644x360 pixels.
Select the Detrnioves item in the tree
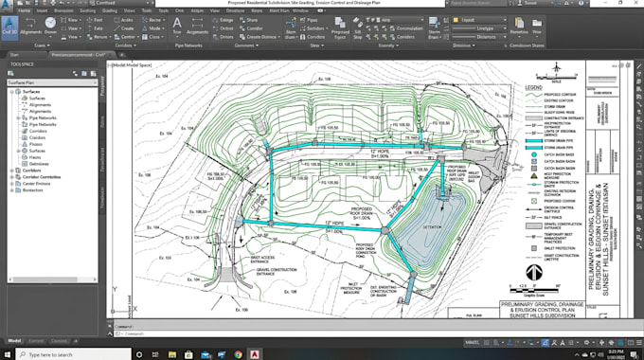(x=39, y=164)
